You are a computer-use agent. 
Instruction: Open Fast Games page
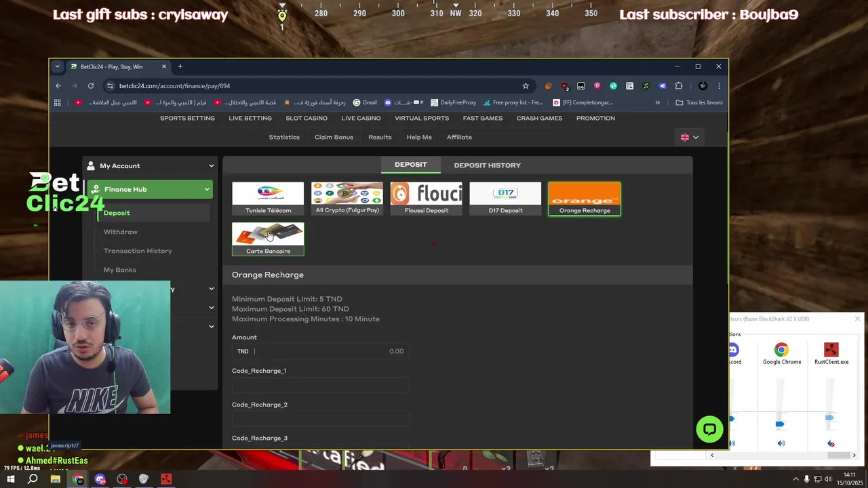pos(483,118)
